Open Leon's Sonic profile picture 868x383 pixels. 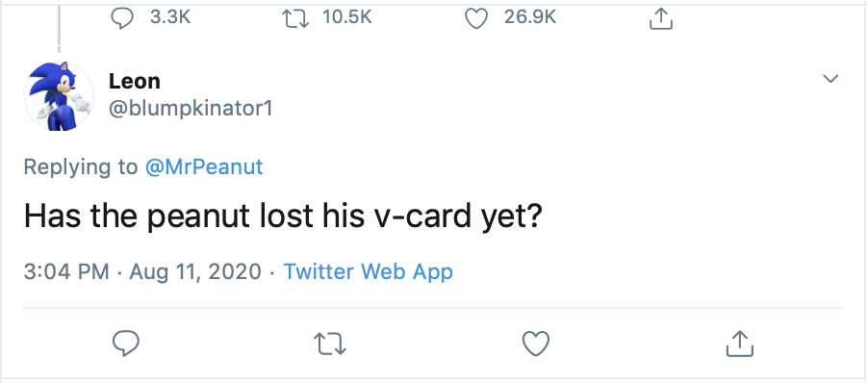[x=58, y=96]
